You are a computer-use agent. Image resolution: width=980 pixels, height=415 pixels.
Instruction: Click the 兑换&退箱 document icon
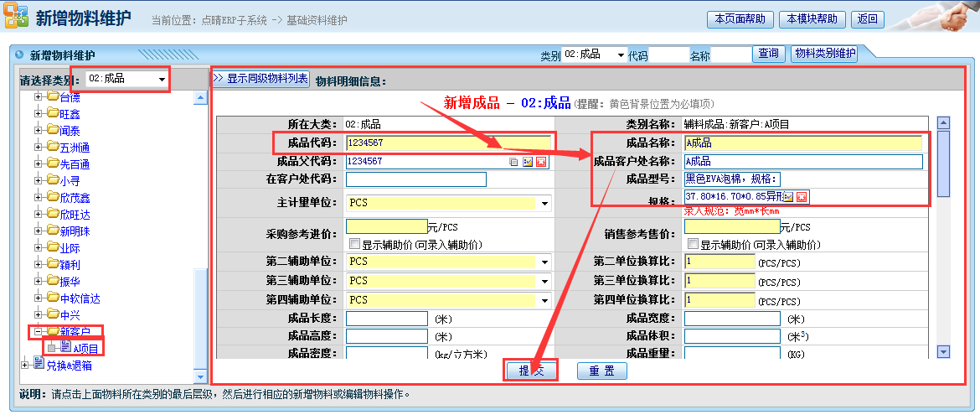(x=39, y=364)
